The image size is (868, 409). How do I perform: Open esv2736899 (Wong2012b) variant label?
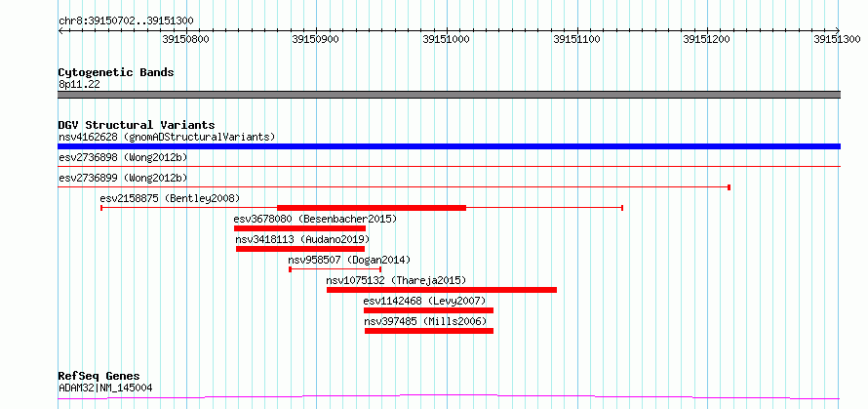tap(123, 178)
